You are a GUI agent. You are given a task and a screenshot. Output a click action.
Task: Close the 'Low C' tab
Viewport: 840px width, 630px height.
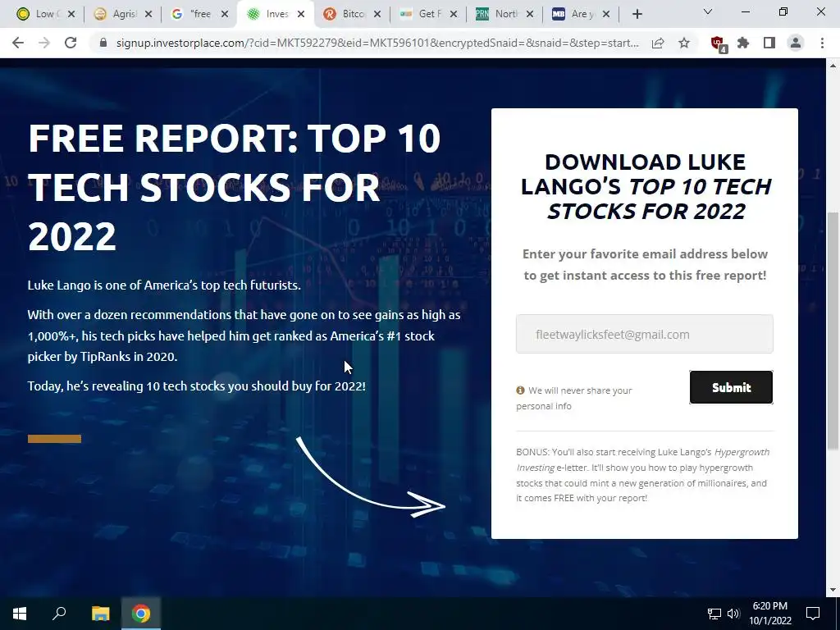72,14
